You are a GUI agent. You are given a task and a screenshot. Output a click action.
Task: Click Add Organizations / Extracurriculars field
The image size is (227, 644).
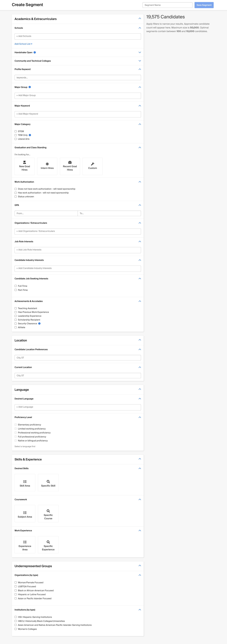[x=78, y=231]
